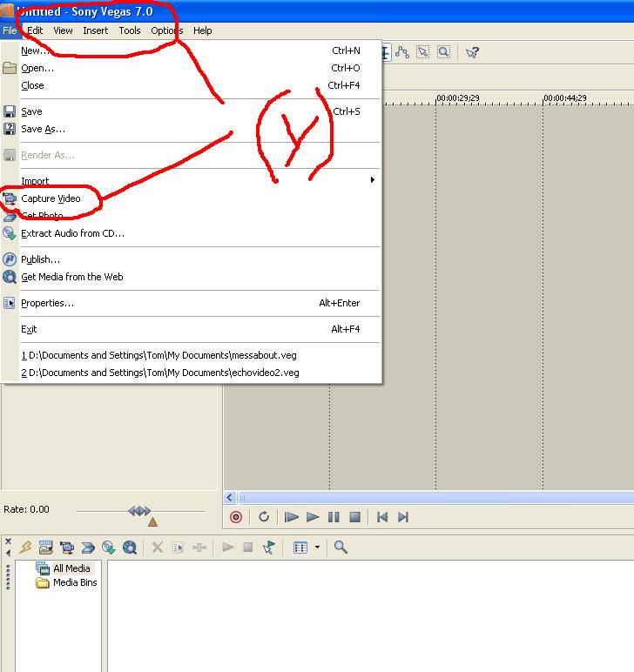Click the File menu title
This screenshot has width=634, height=672.
pos(10,30)
